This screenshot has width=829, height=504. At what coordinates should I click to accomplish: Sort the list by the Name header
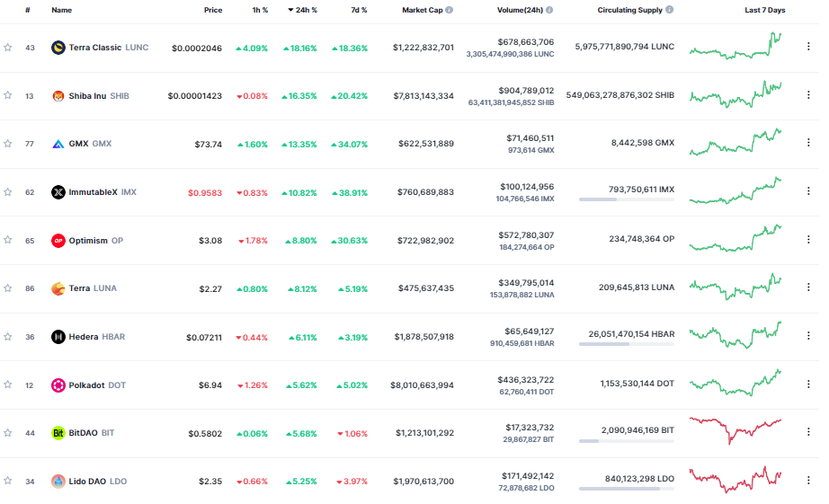[62, 10]
